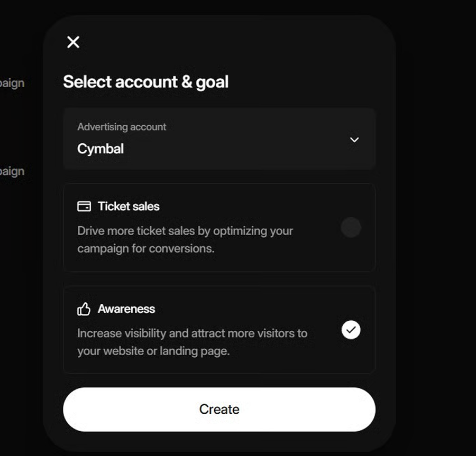Click the lower partial 'paign' text in background

coord(12,171)
